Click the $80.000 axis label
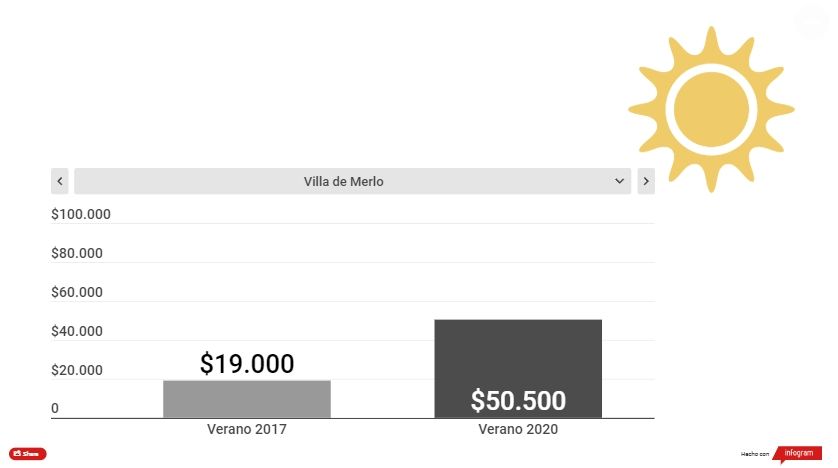The width and height of the screenshot is (838, 468). pyautogui.click(x=77, y=253)
